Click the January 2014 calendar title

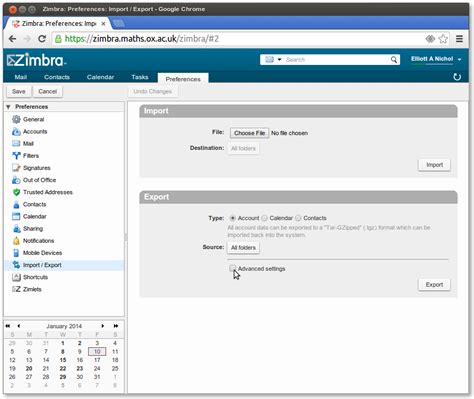click(64, 326)
